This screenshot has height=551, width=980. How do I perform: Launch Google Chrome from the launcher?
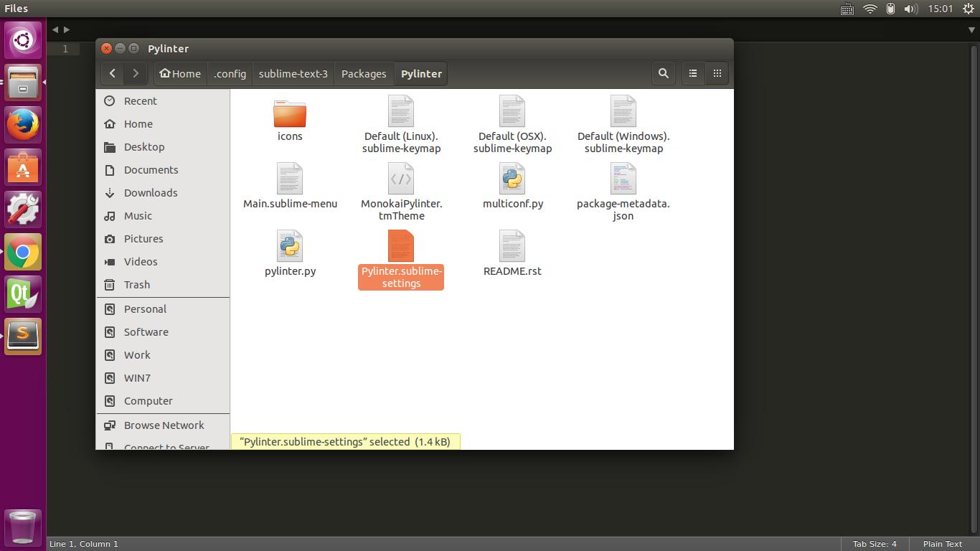coord(23,252)
